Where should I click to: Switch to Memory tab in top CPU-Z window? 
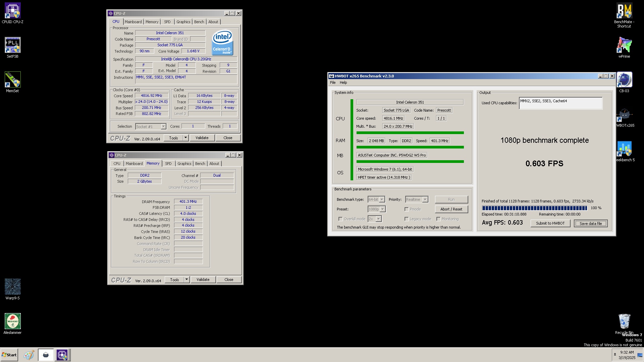(x=152, y=22)
